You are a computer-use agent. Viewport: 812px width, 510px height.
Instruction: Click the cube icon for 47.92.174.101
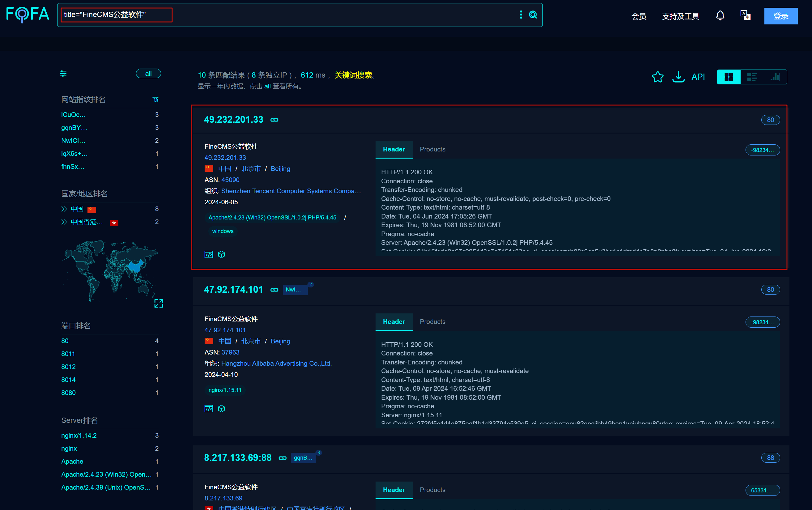click(x=221, y=409)
